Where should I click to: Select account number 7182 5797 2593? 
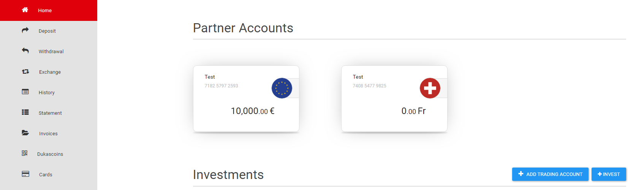coord(222,86)
